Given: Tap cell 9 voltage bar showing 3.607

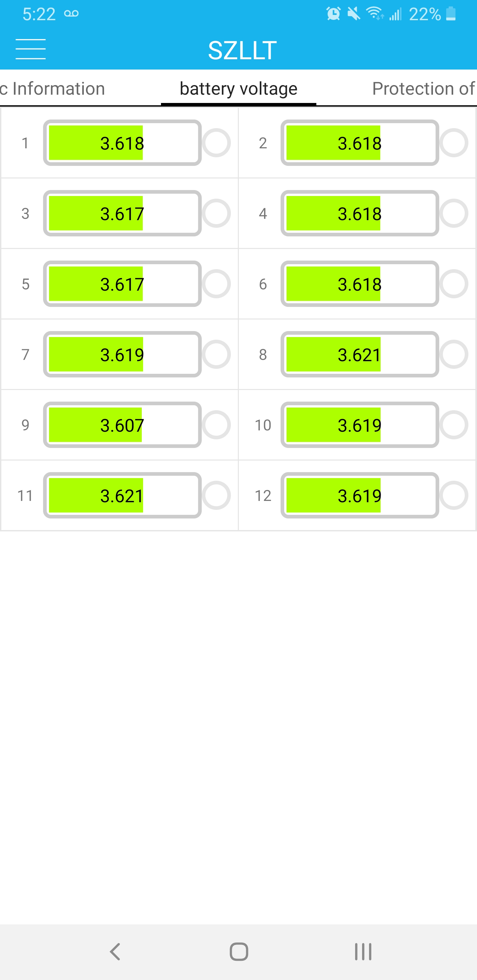Looking at the screenshot, I should (x=122, y=425).
